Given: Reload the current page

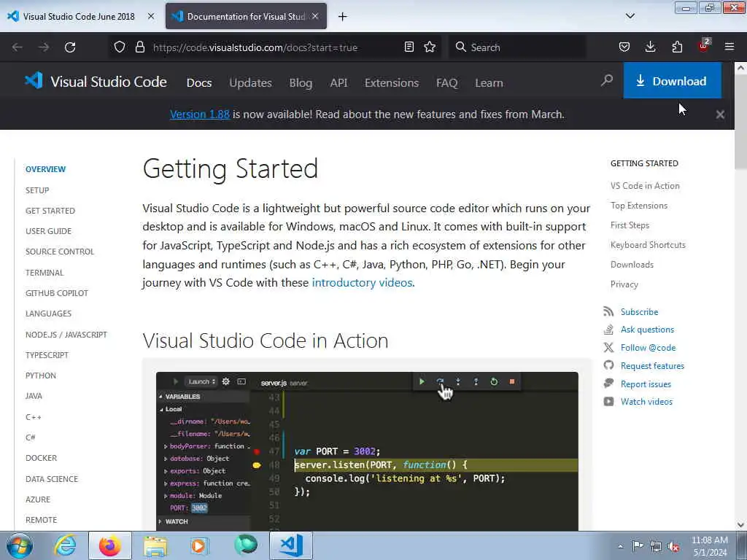Looking at the screenshot, I should 70,47.
